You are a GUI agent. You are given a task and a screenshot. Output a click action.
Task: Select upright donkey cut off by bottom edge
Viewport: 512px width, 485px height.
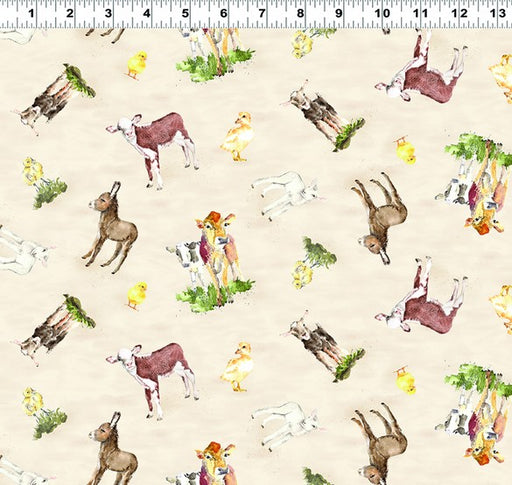click(x=113, y=448)
